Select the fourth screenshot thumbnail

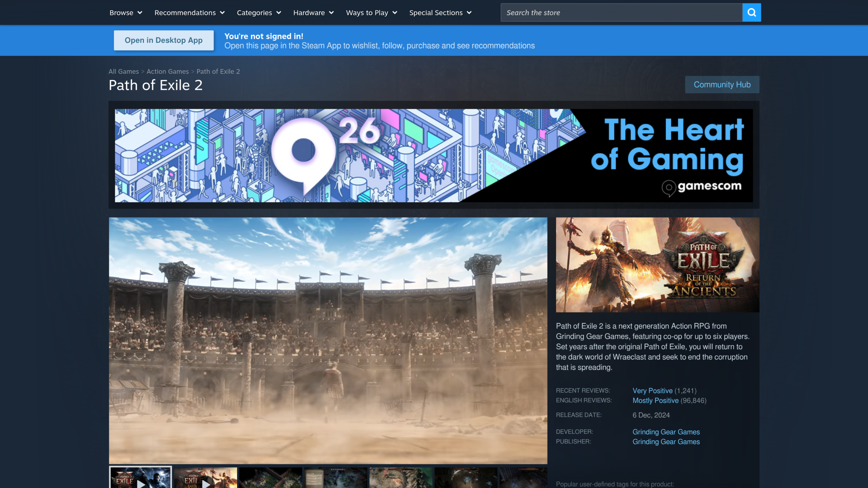[336, 478]
